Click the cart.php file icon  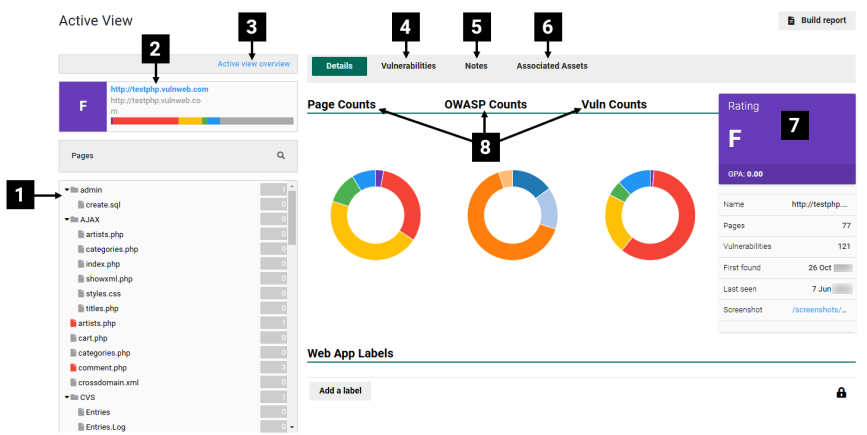click(73, 338)
